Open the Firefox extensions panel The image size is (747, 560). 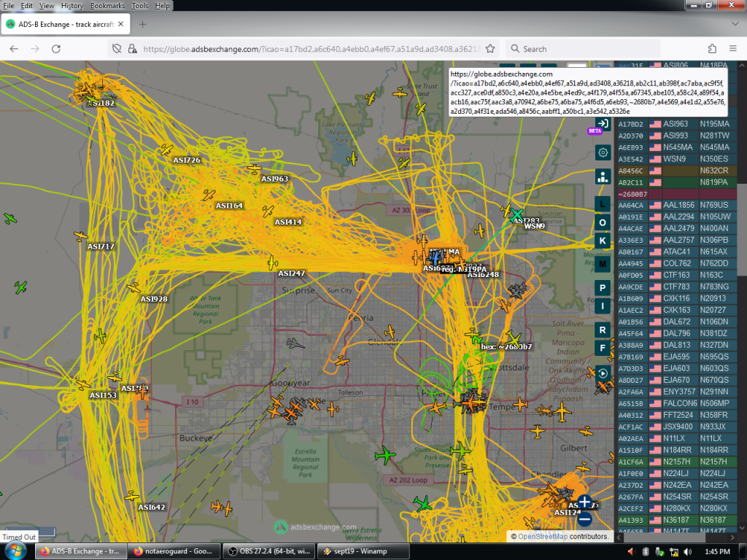712,49
